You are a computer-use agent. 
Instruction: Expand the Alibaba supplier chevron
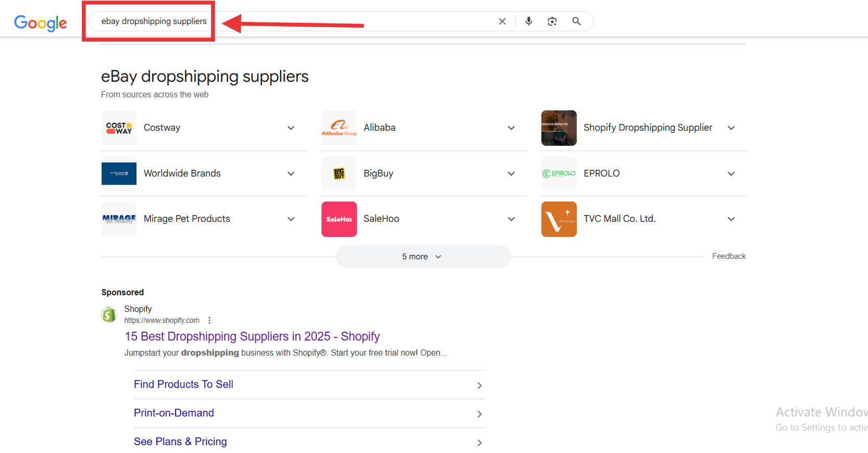(512, 128)
